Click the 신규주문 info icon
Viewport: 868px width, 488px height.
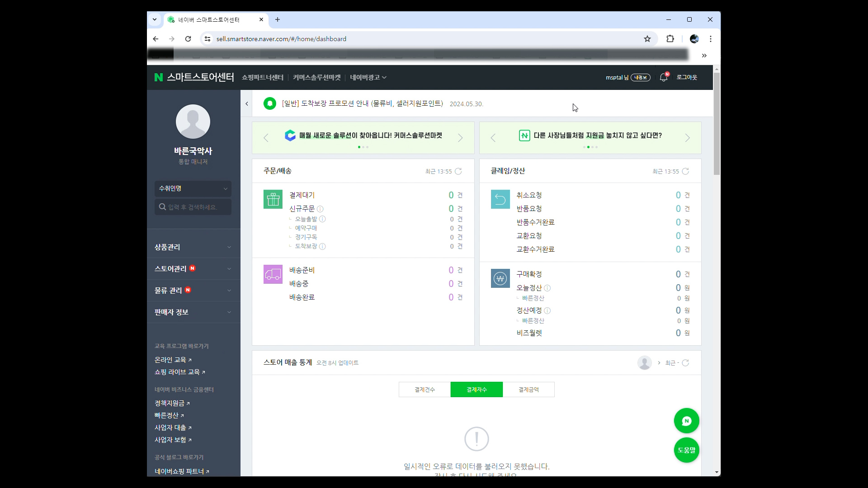[320, 209]
